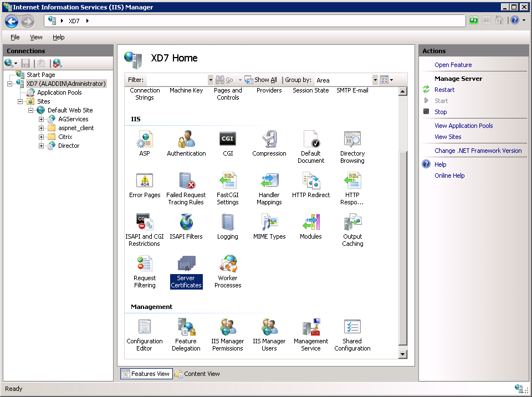Click the scroll down arrow of feature list
Viewport: 532px width, 397px height.
coord(403,354)
